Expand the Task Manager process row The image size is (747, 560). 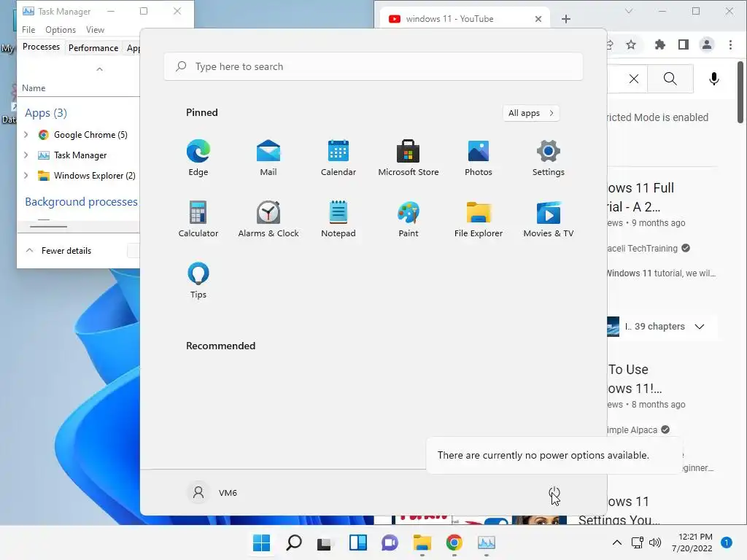tap(26, 155)
